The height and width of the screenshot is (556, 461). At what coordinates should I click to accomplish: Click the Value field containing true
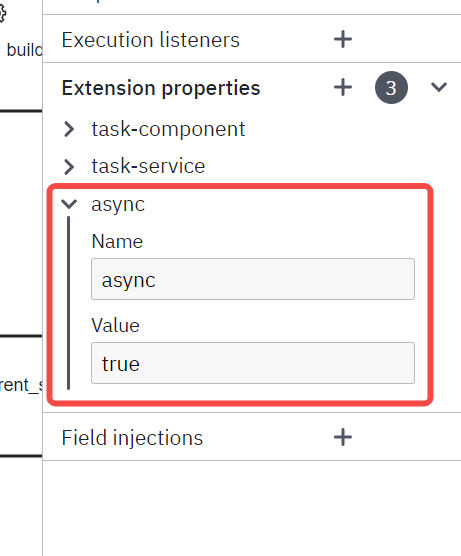point(253,363)
